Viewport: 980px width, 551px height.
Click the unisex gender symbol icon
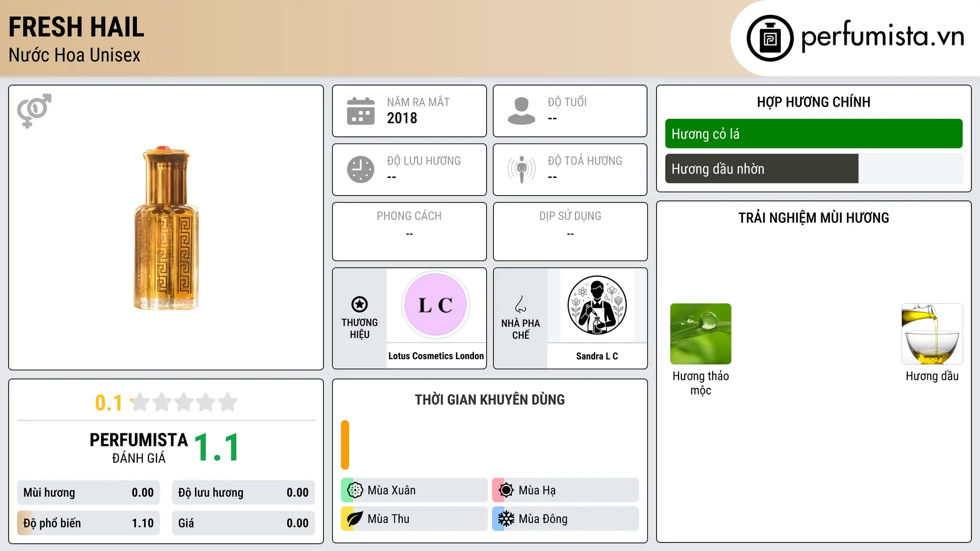[34, 110]
